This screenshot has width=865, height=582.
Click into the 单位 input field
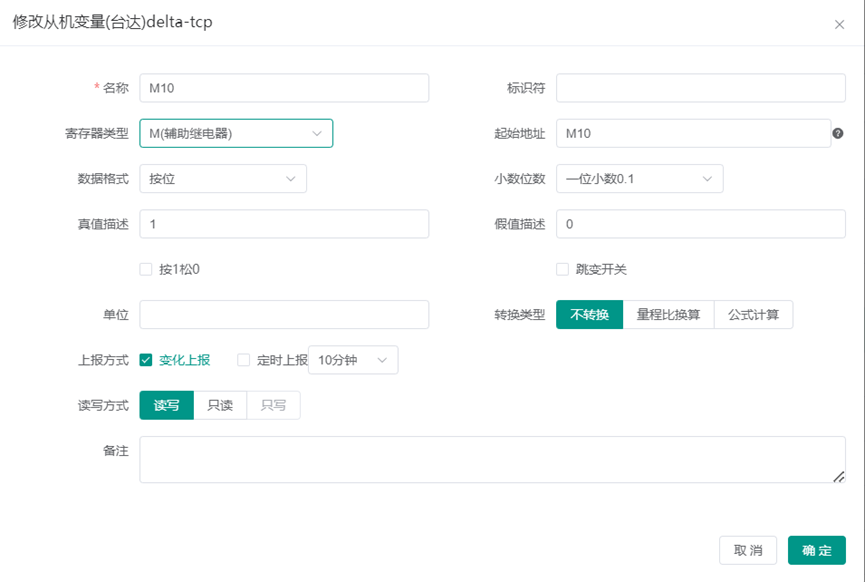point(284,314)
